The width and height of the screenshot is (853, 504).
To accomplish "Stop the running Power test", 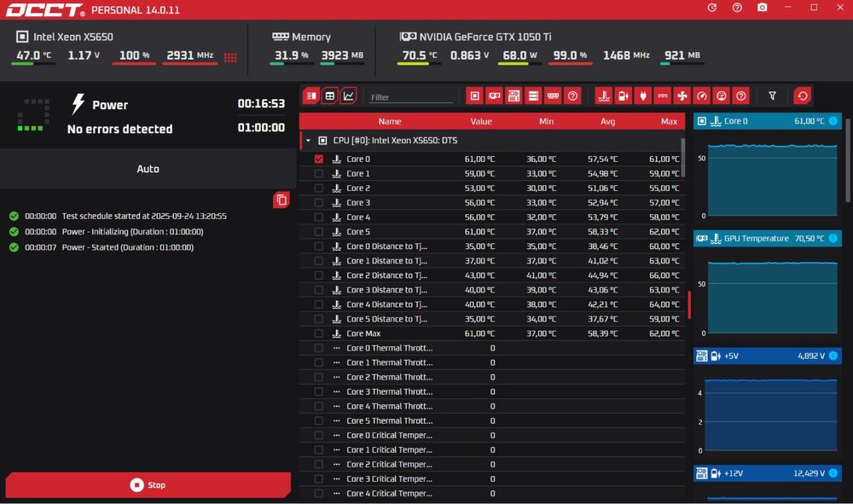I will coord(148,484).
